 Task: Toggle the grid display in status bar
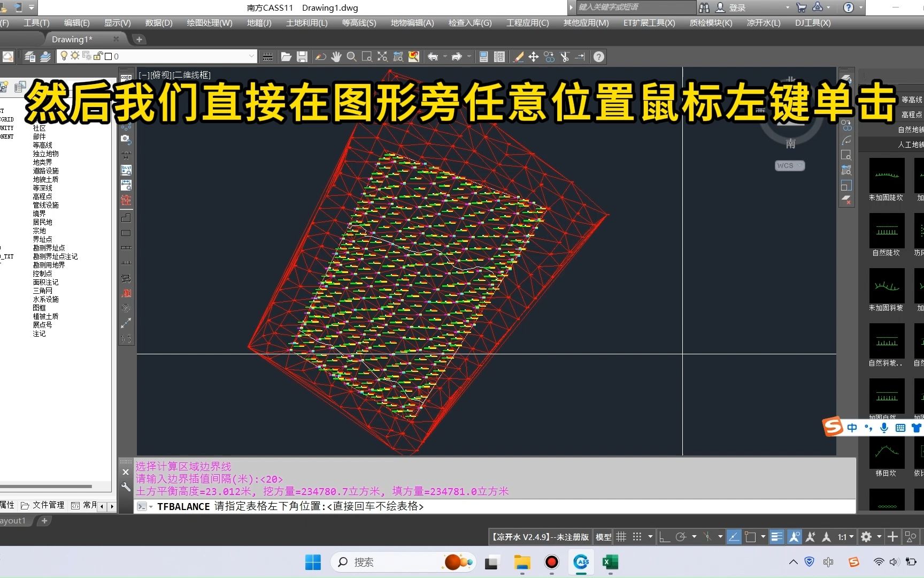pos(621,537)
